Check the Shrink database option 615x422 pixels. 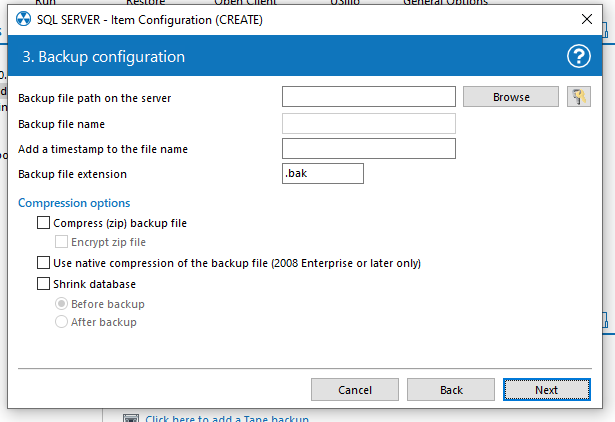point(43,284)
